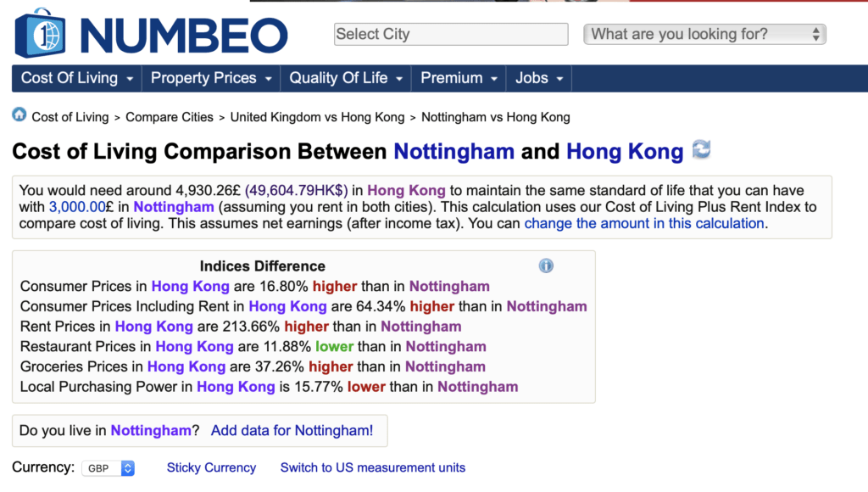868x492 pixels.
Task: Click the Numbeo logo icon
Action: (x=40, y=33)
